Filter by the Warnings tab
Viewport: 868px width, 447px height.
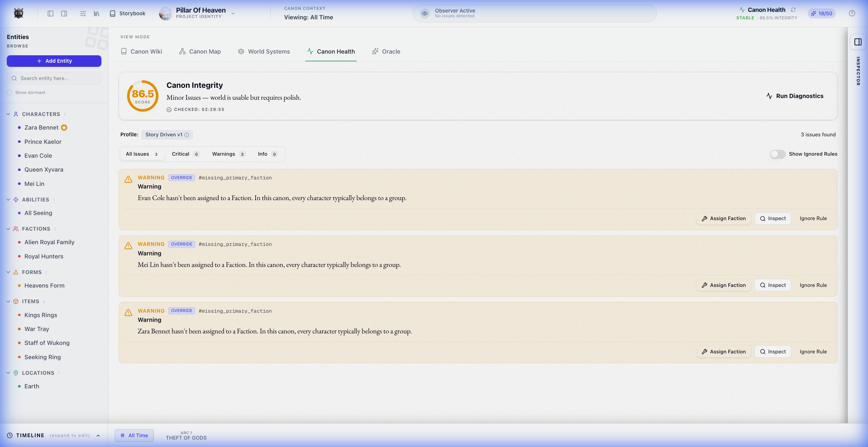pos(228,154)
